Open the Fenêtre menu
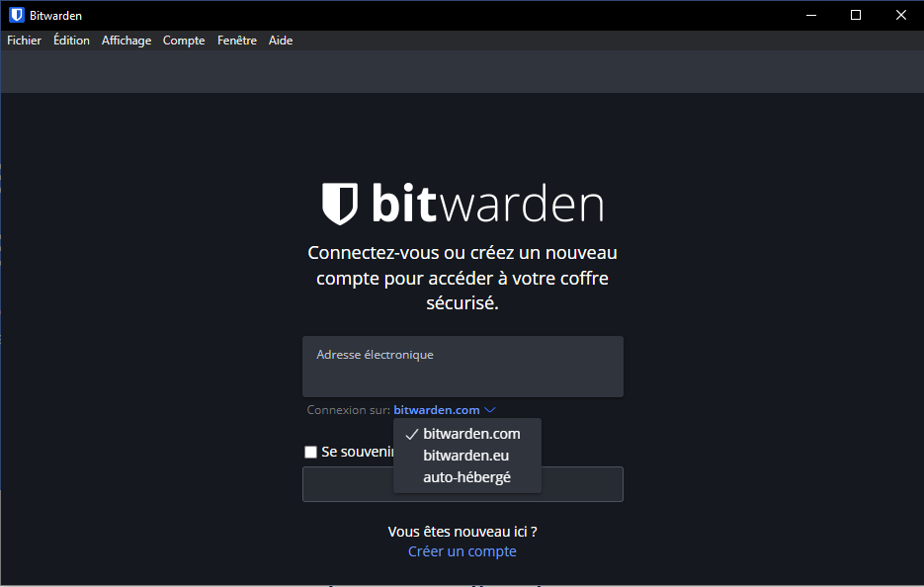 click(237, 41)
